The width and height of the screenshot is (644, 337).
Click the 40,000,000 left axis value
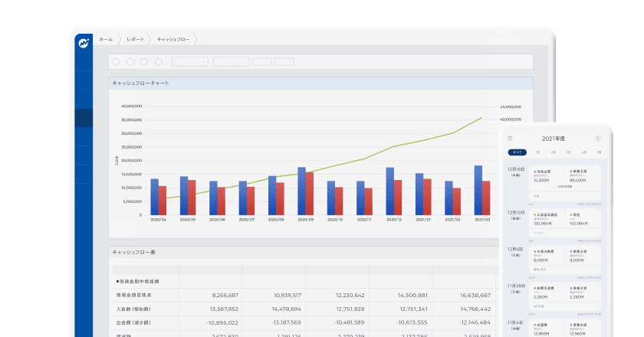131,106
